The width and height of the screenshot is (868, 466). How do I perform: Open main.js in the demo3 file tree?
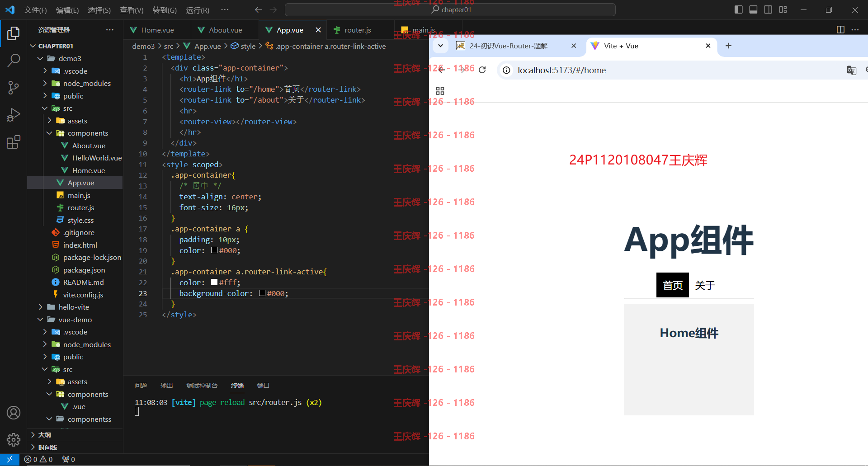pyautogui.click(x=79, y=195)
